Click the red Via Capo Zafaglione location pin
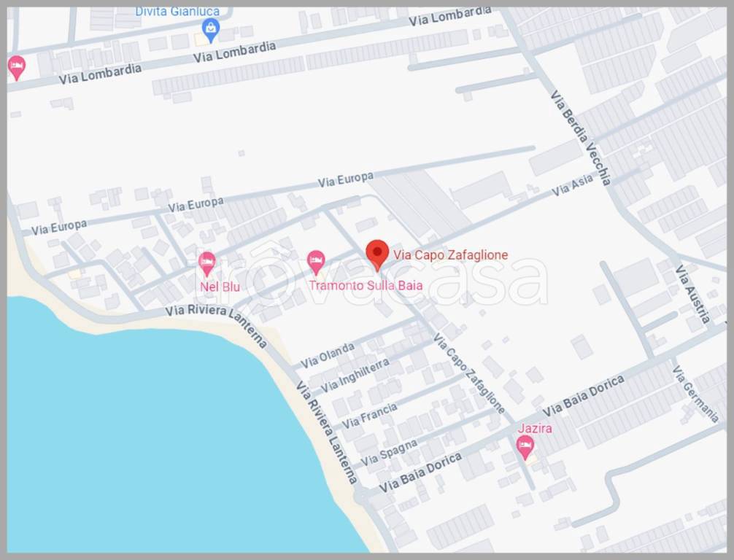 [x=377, y=255]
